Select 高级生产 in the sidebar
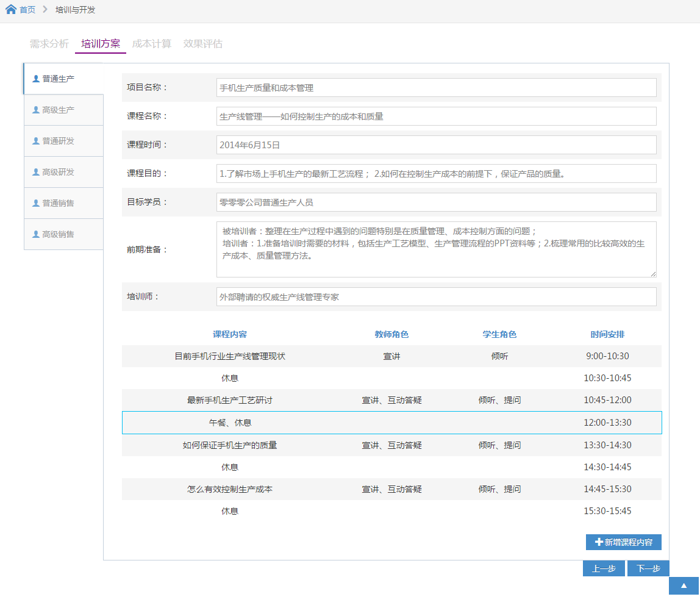 point(63,110)
